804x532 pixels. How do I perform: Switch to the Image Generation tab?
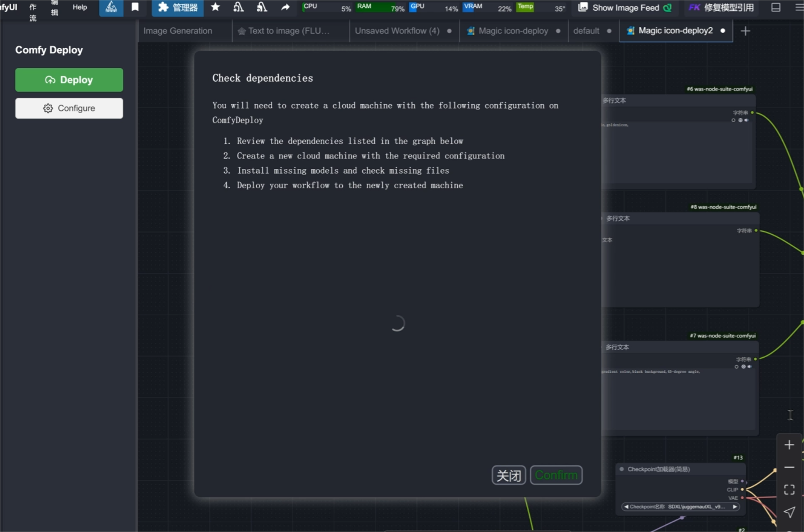(x=178, y=31)
